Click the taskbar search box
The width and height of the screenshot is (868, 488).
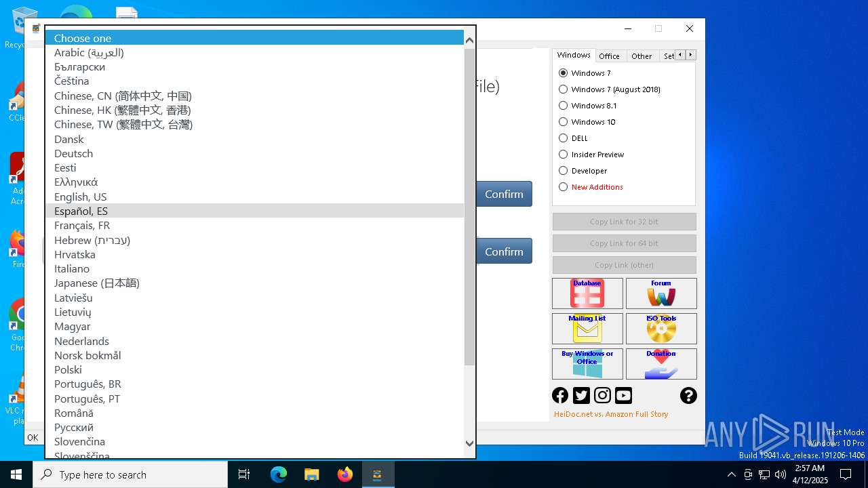click(130, 474)
